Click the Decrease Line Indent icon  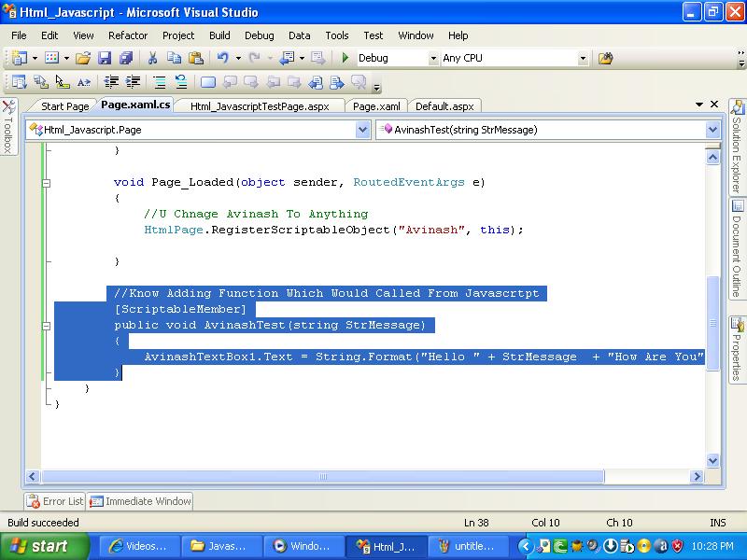point(111,82)
